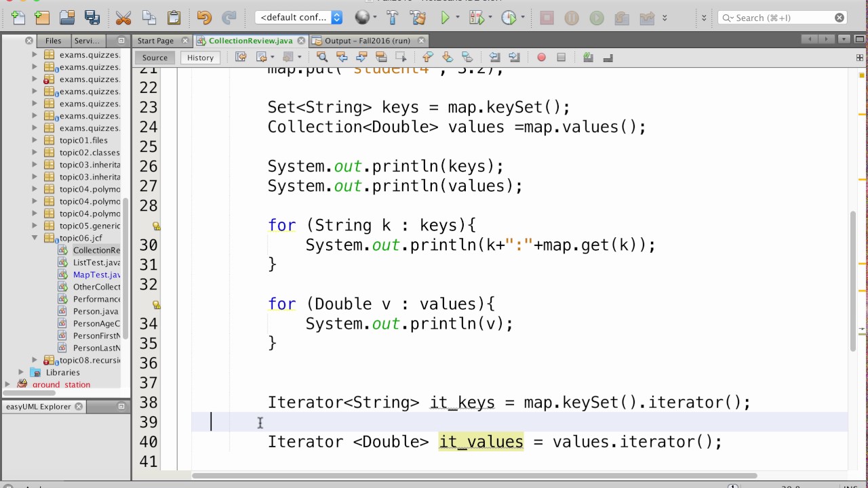Click the globe browser icon
The height and width of the screenshot is (488, 868).
click(363, 18)
